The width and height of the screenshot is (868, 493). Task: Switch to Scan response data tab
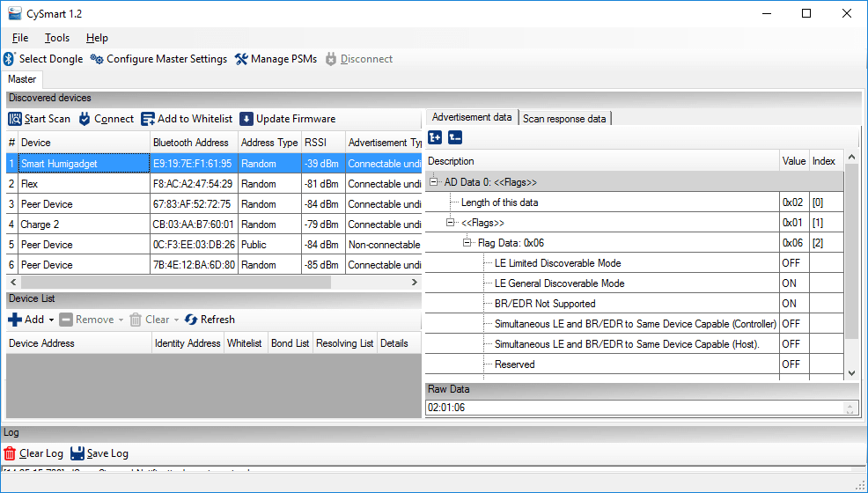[x=564, y=119]
